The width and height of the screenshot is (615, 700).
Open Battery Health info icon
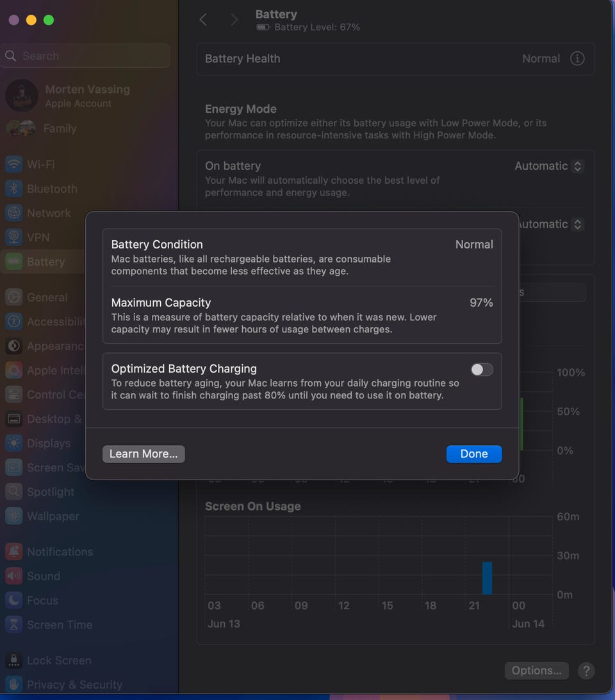coord(577,58)
